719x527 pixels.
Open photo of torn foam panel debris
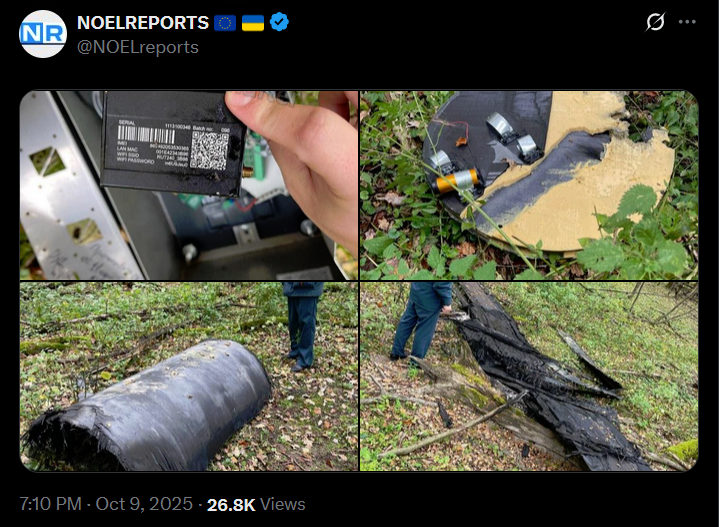click(x=529, y=185)
